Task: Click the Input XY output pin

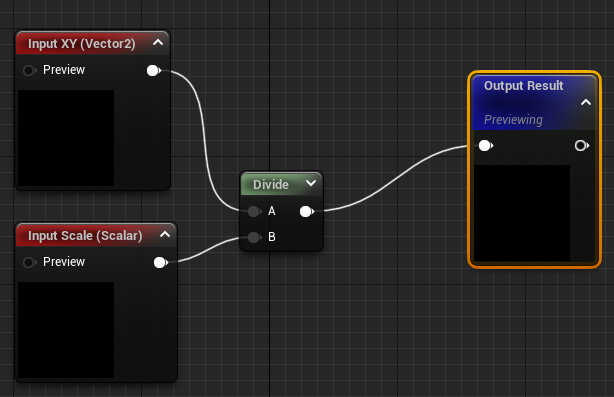Action: [x=154, y=70]
